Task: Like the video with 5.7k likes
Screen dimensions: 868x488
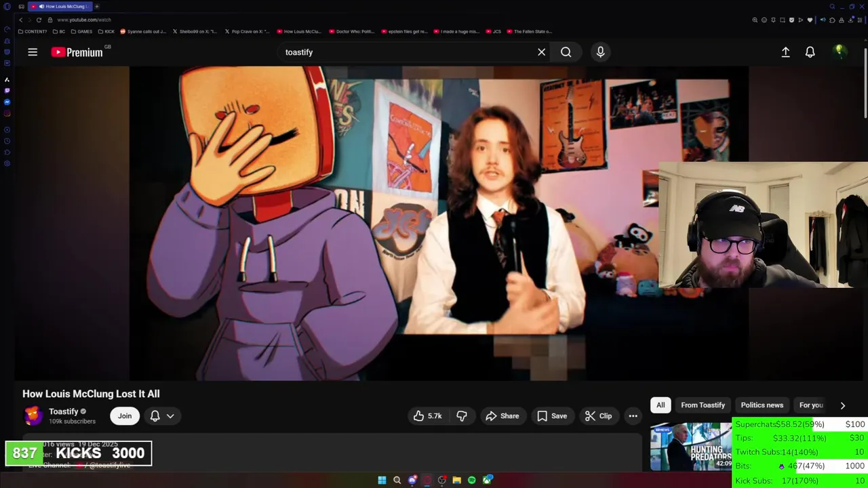Action: point(427,416)
